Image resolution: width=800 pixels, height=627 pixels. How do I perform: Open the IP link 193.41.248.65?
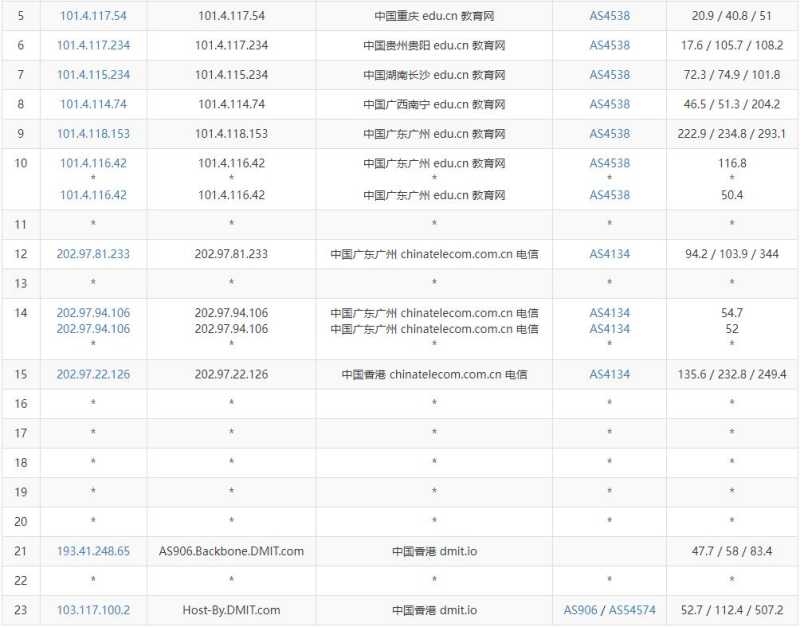(95, 551)
